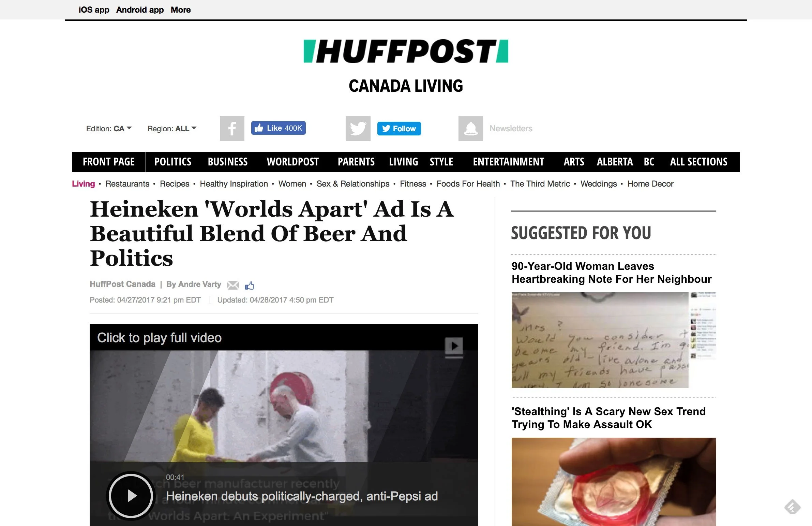Open the 'Stealthing' article headline link

point(608,418)
